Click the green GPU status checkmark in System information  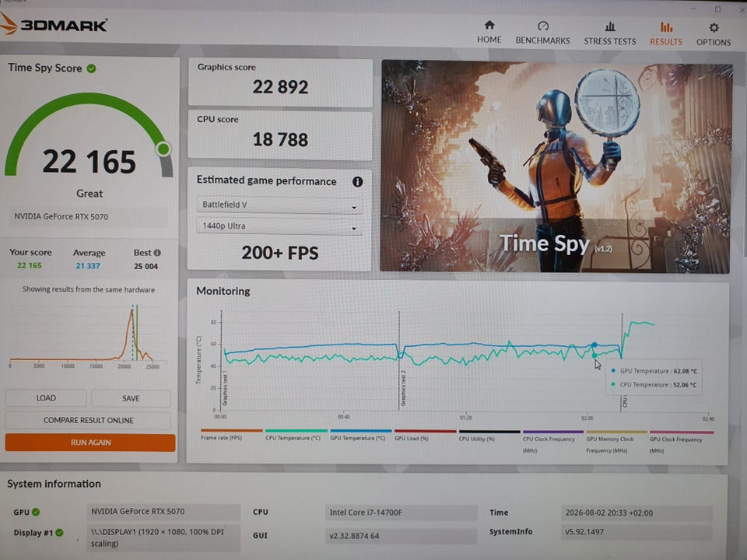[x=36, y=512]
